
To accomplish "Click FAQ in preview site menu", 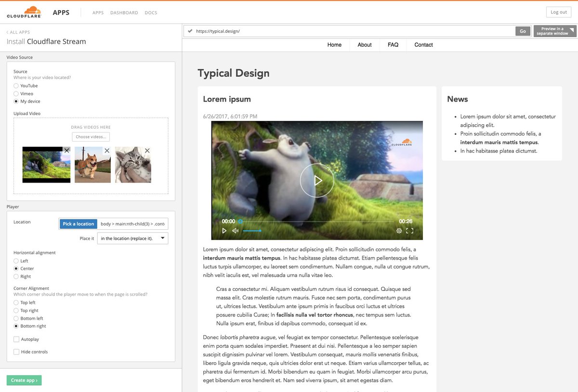I will (393, 45).
